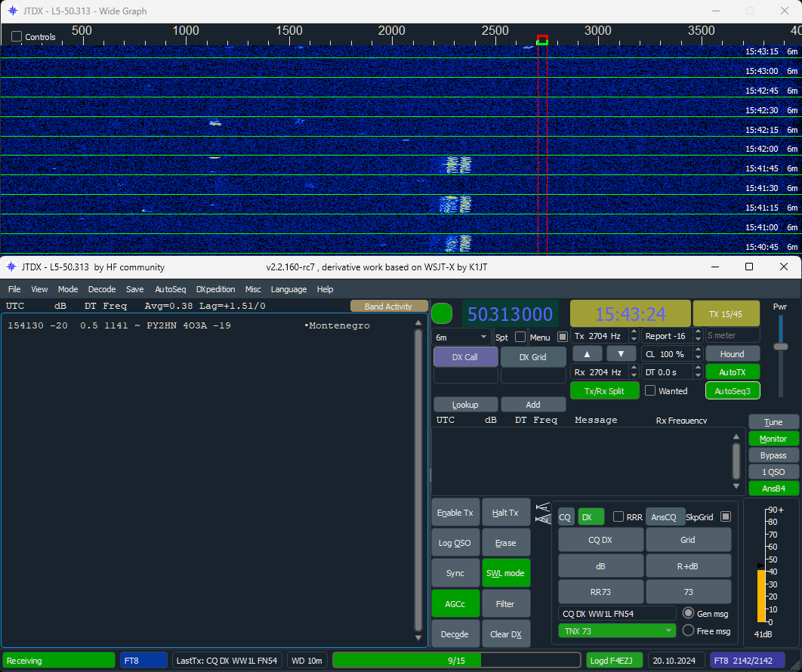Open the DXpedition menu
Image resolution: width=802 pixels, height=672 pixels.
coord(215,289)
